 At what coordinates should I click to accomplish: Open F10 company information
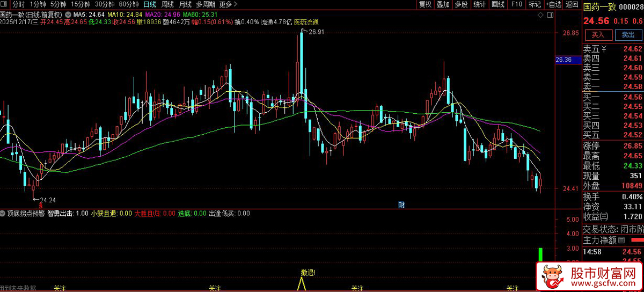(x=516, y=4)
